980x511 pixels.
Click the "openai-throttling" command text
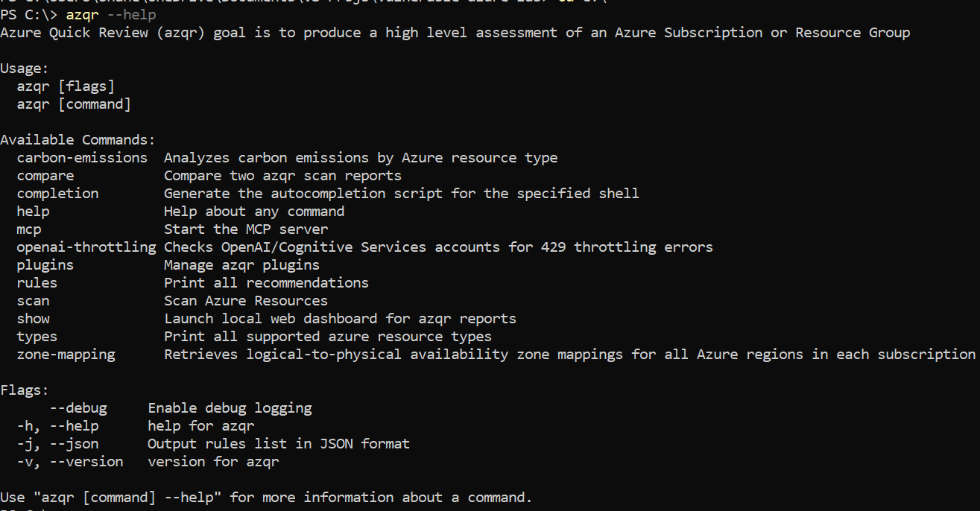(86, 247)
